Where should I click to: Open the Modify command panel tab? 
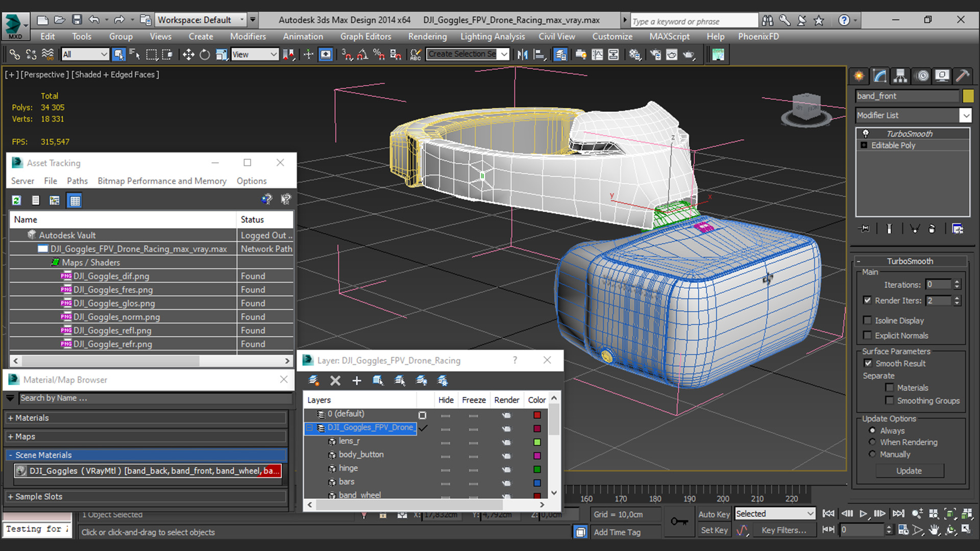(x=880, y=76)
